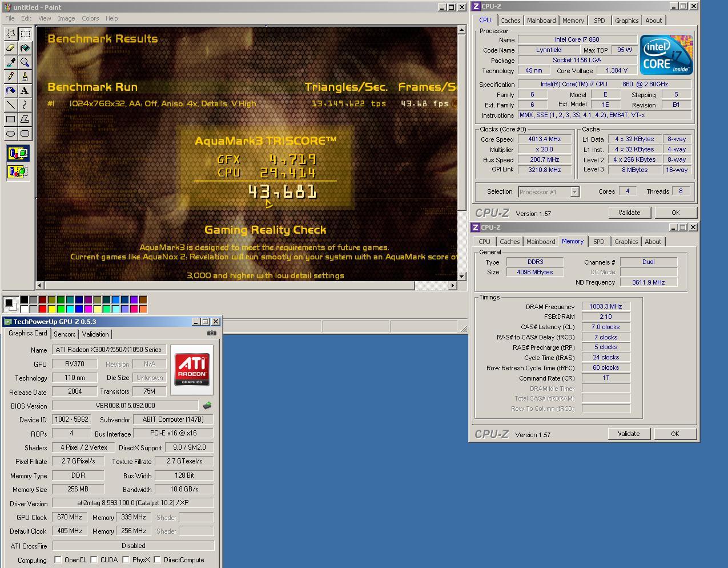Enable the OpenCL checkbox in GPU-Z
Screen dimensions: 728x568
pos(58,560)
